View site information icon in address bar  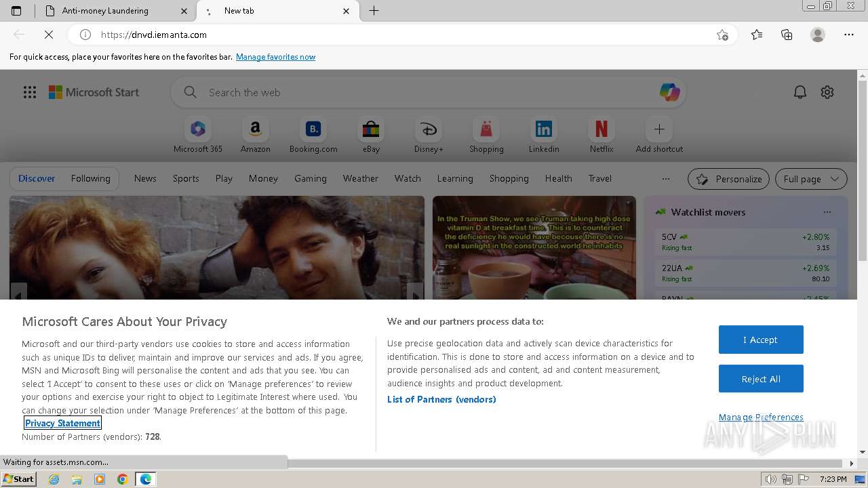(x=85, y=35)
